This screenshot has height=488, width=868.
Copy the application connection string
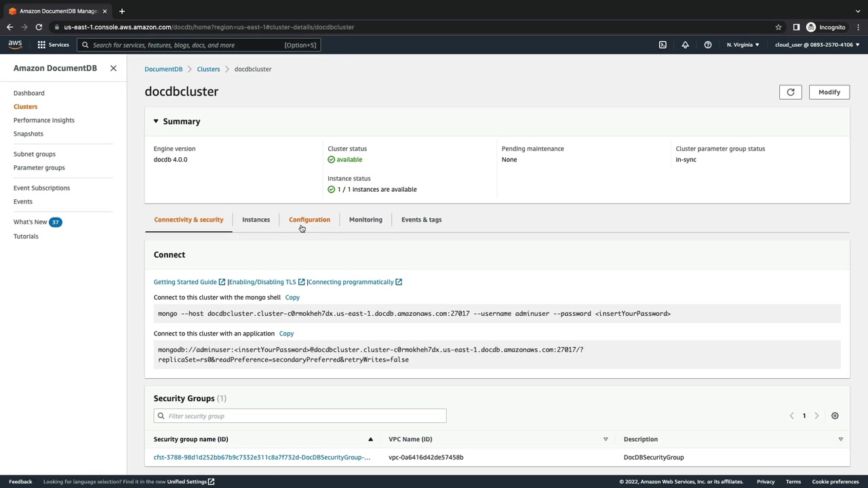click(286, 333)
